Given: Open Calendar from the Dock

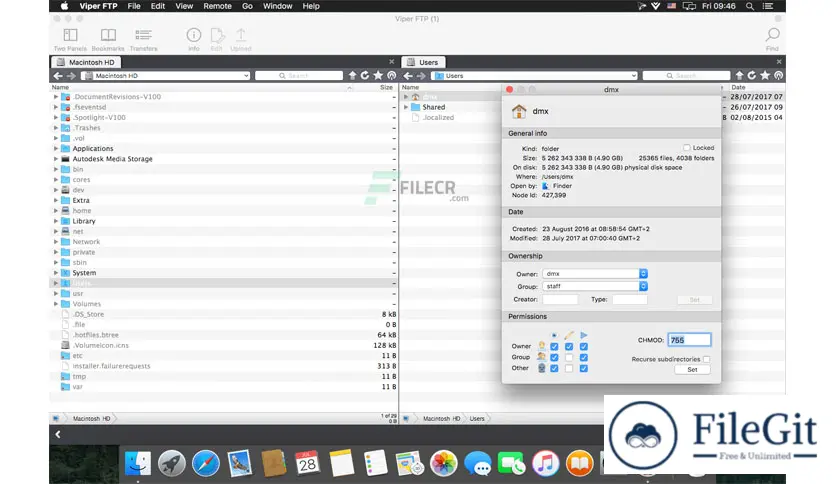Looking at the screenshot, I should pos(307,463).
